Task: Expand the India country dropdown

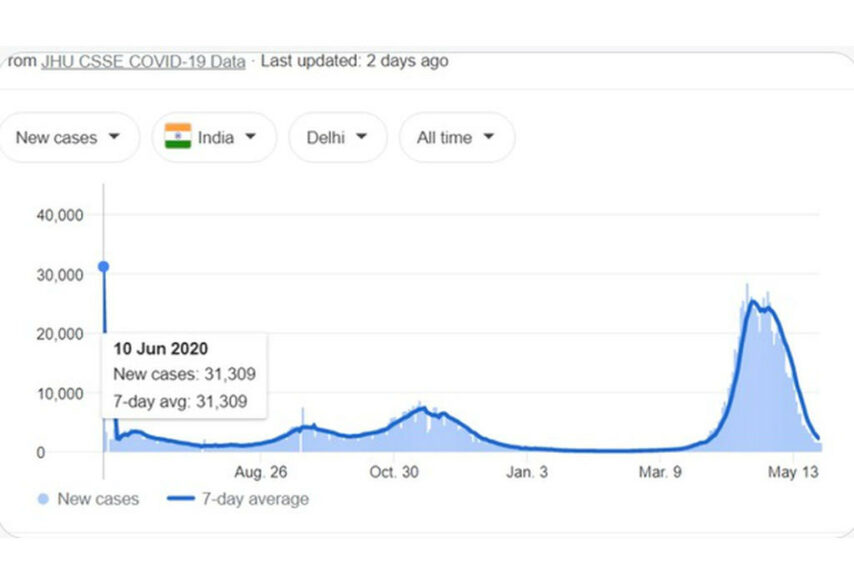Action: click(214, 137)
